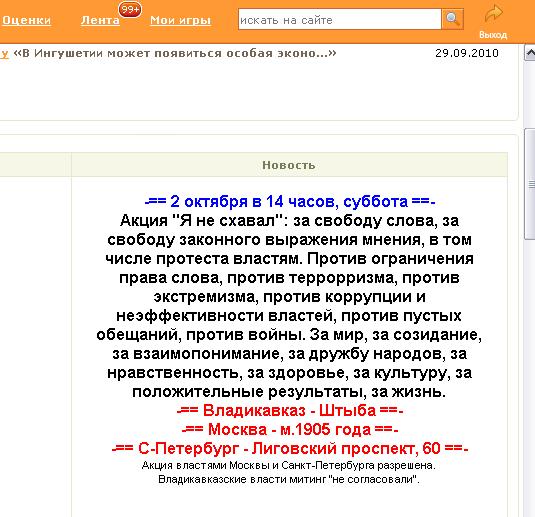Click the blue 2 октября heading text

tap(290, 201)
